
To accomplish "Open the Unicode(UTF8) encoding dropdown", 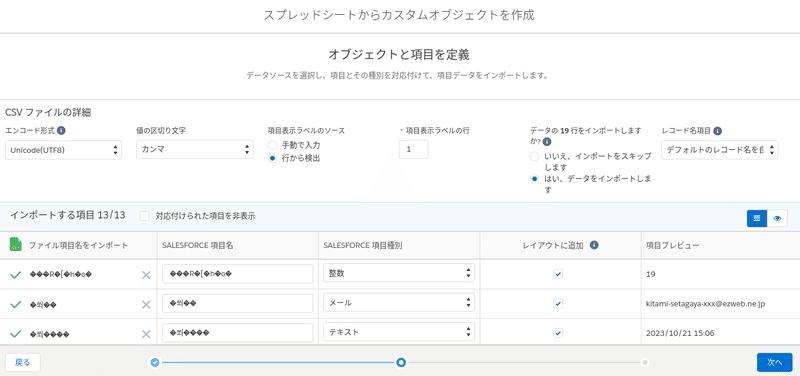I will pyautogui.click(x=64, y=150).
